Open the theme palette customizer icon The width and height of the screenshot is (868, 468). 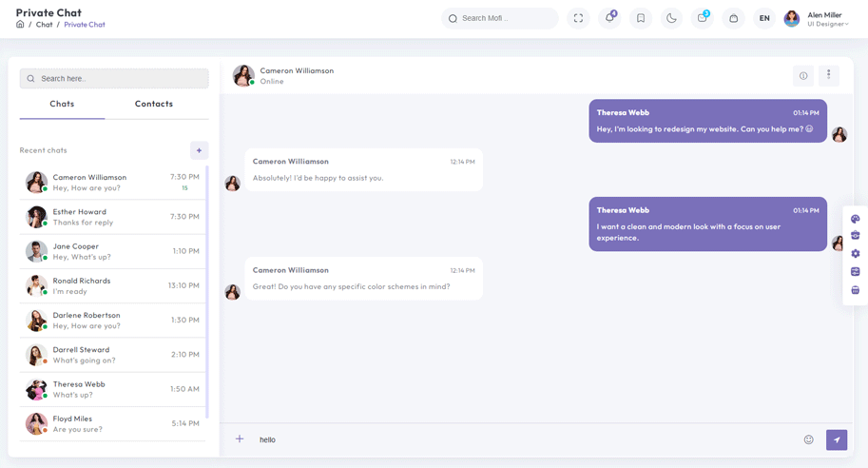856,219
